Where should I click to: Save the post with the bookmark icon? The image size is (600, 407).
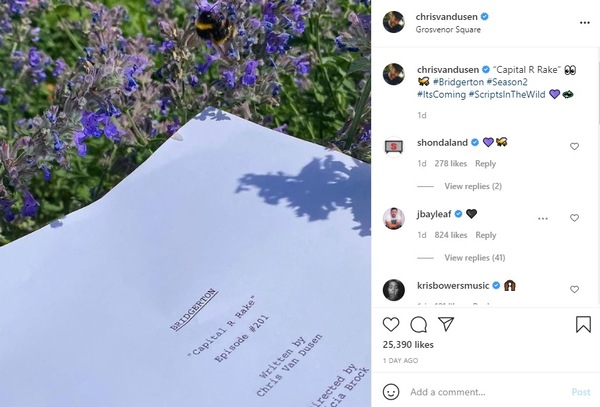(x=583, y=324)
